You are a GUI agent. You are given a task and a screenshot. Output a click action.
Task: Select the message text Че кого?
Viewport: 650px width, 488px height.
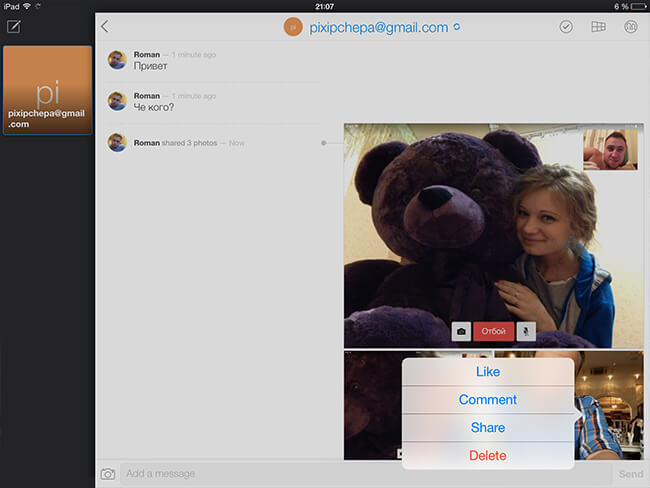[x=154, y=107]
